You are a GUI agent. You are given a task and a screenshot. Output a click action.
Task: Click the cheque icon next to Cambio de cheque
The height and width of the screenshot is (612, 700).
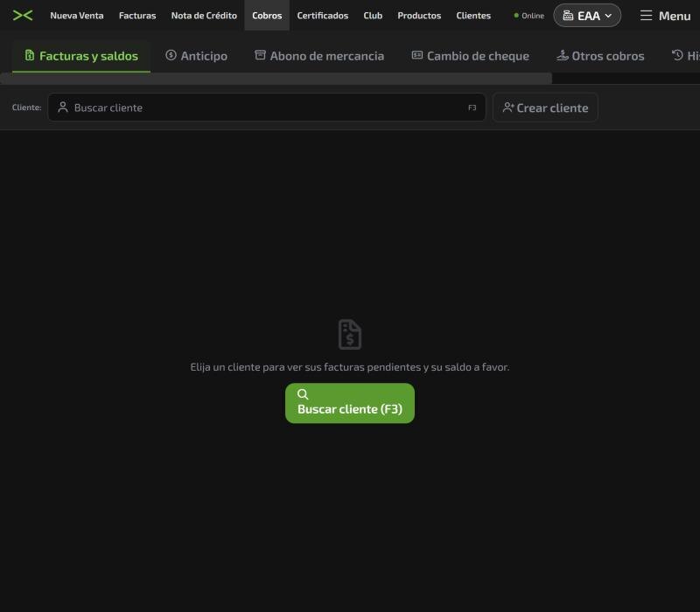click(x=417, y=55)
